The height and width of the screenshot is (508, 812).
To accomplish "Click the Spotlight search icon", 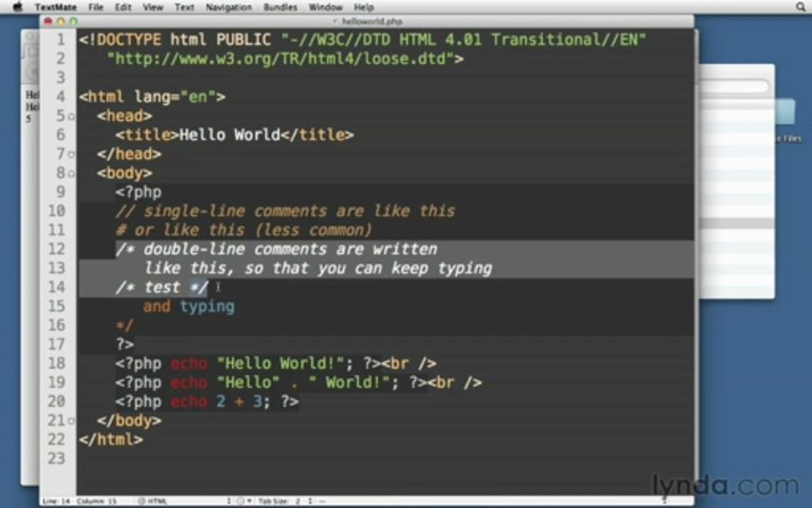I will point(801,7).
